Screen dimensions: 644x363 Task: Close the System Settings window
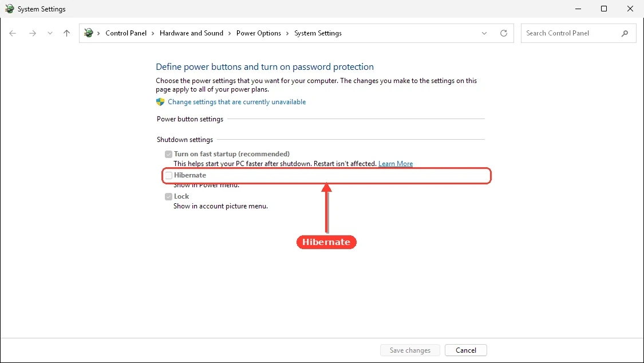coord(630,9)
